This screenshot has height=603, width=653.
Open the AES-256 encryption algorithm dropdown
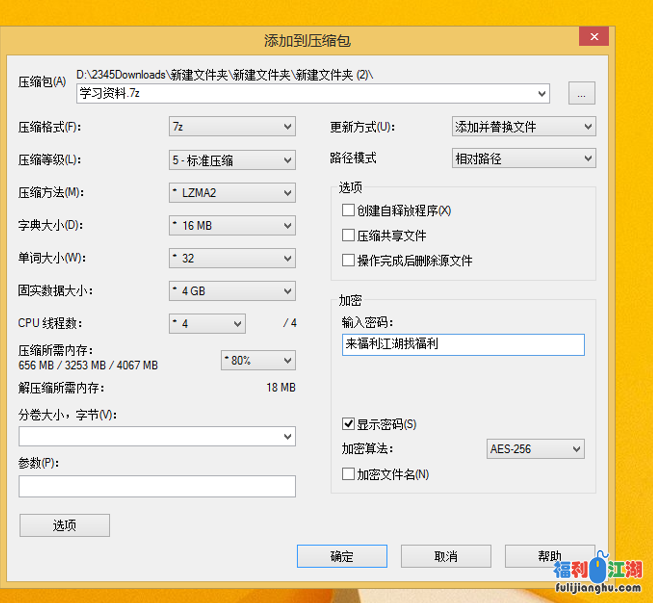pyautogui.click(x=535, y=450)
